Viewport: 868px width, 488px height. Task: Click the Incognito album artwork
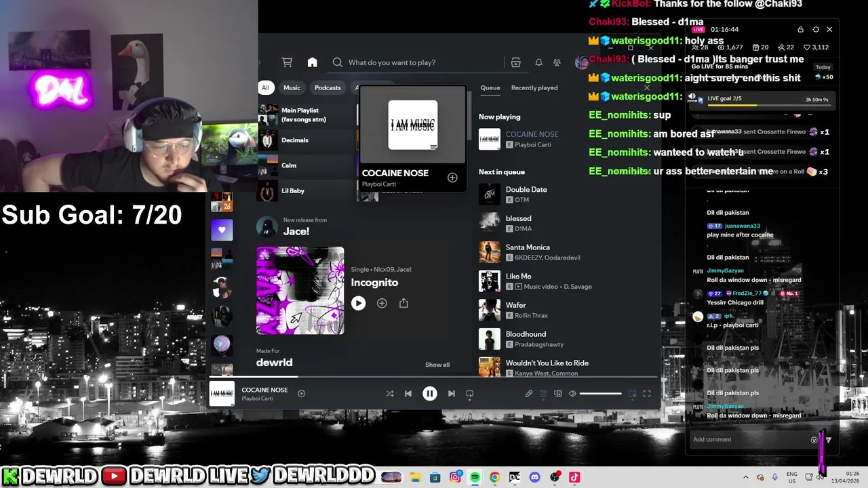300,291
